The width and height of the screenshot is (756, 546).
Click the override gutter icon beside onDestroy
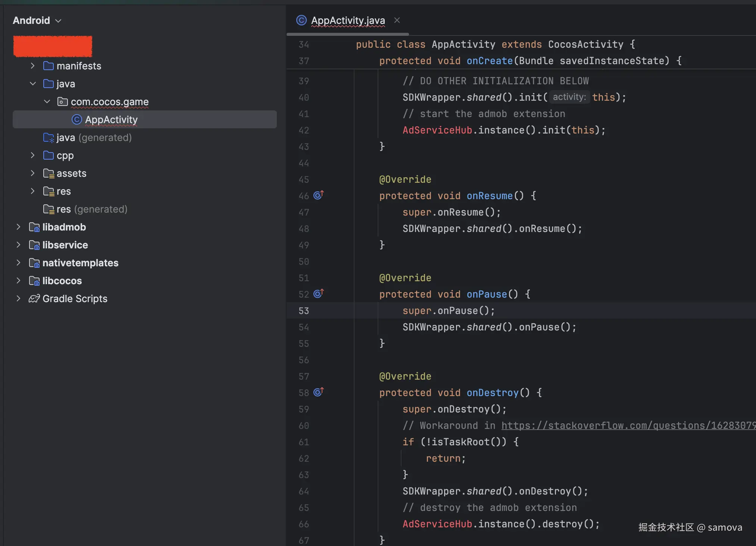(x=318, y=392)
